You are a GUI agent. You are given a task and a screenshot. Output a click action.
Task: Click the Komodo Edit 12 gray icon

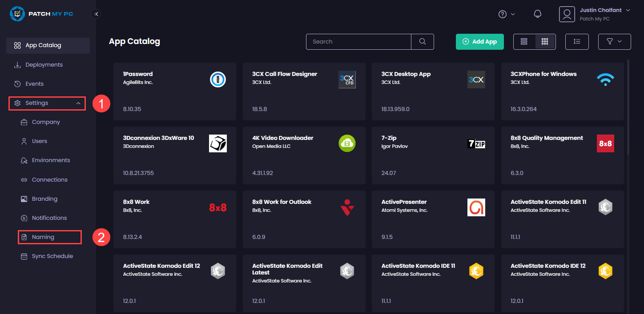tap(218, 271)
